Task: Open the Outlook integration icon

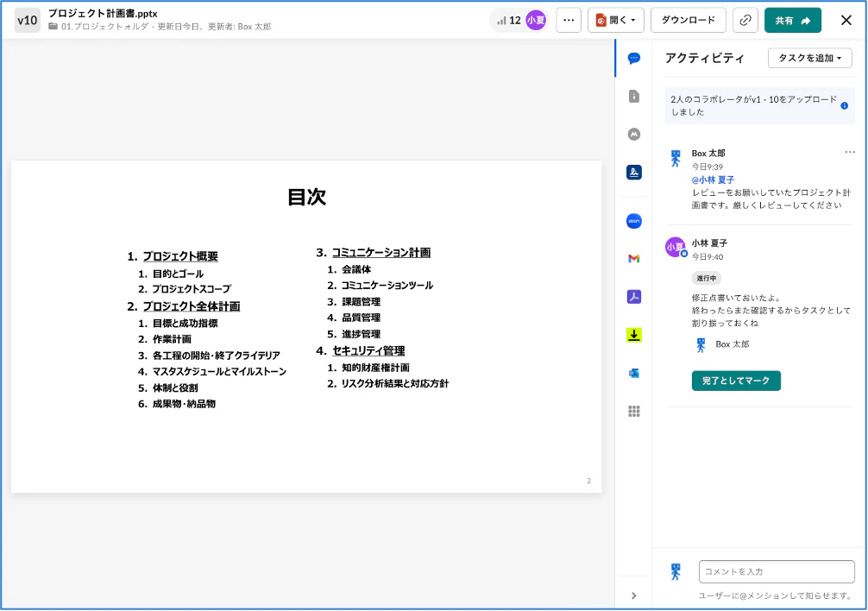Action: click(x=634, y=373)
